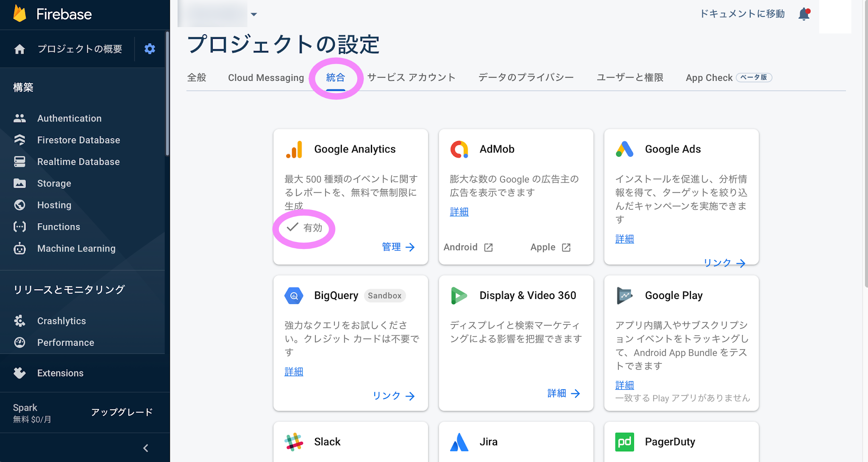Image resolution: width=868 pixels, height=462 pixels.
Task: Click the page vertical scrollbar
Action: click(865, 144)
